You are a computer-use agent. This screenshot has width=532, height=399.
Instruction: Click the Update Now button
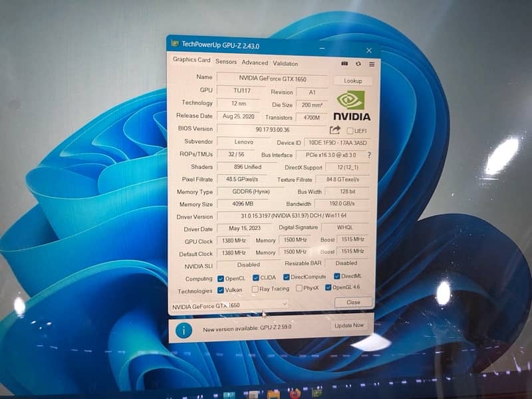[x=349, y=325]
